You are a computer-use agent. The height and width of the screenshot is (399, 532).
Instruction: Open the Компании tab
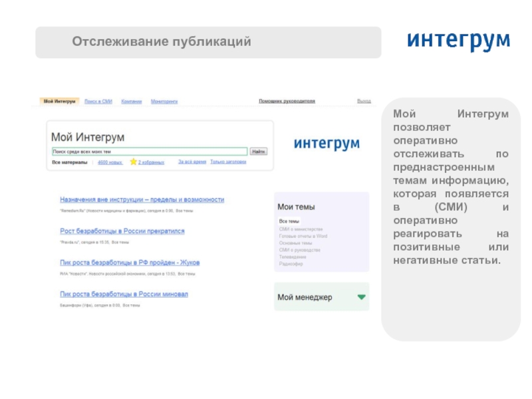click(x=131, y=101)
